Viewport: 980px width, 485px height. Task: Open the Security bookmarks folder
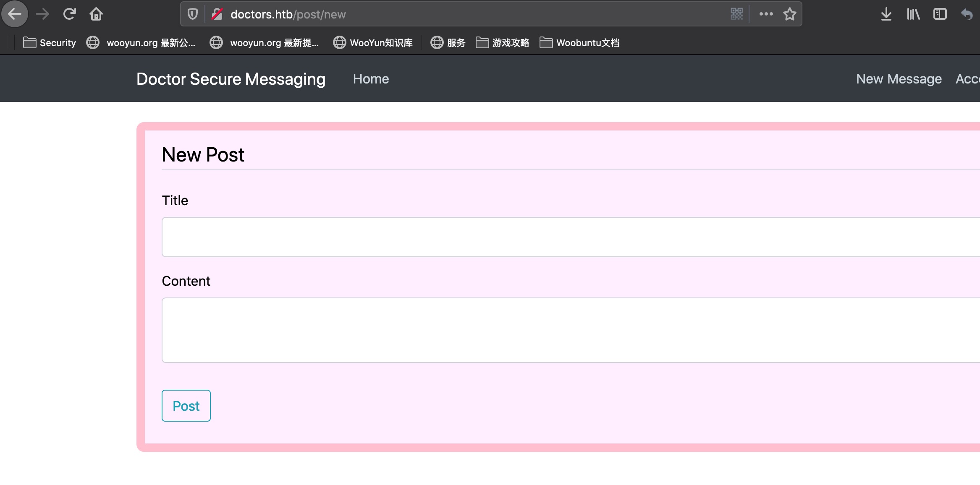point(50,43)
